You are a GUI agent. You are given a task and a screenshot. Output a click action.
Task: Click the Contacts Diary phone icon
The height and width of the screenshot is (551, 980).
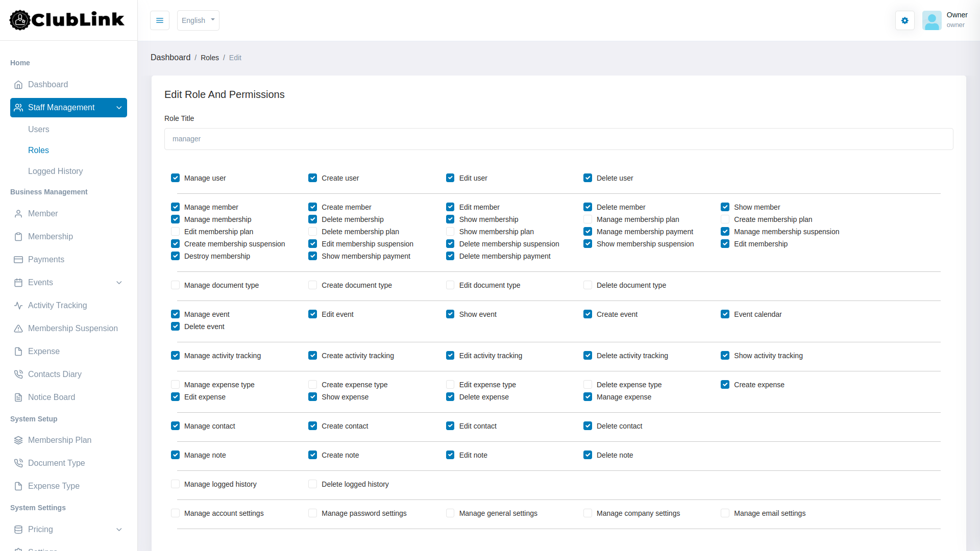18,374
